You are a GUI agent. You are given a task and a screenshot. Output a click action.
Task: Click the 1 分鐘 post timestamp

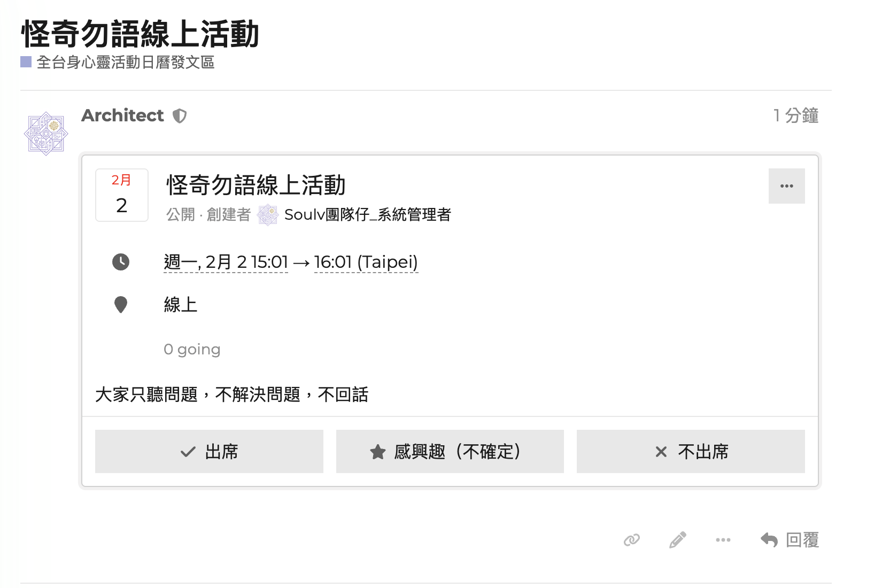pos(795,115)
